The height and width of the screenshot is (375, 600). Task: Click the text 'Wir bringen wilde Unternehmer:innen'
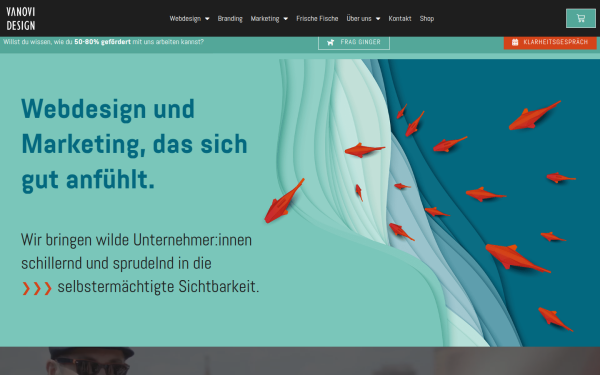[136, 240]
